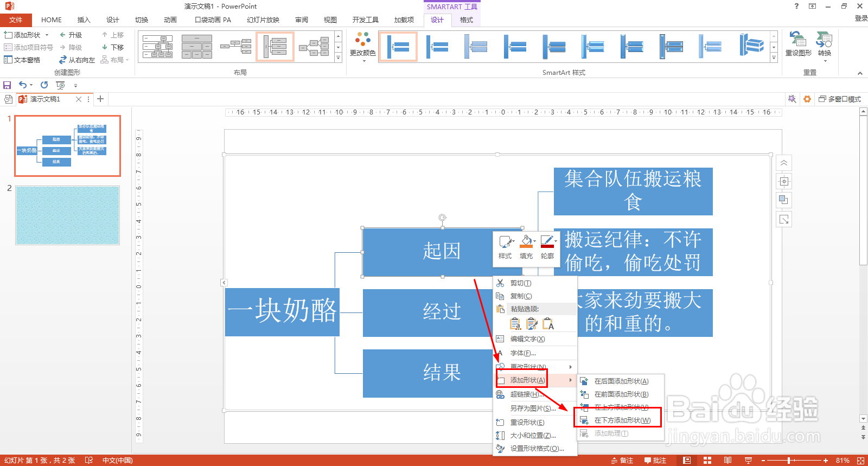The image size is (868, 466).
Task: Close the 演示文稿1 document tab
Action: 79,99
